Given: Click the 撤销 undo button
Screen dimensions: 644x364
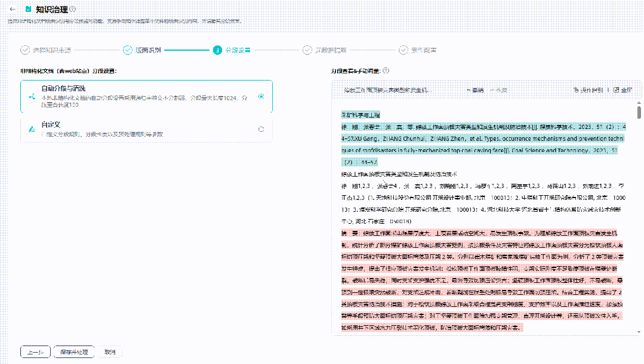Looking at the screenshot, I should tap(475, 90).
